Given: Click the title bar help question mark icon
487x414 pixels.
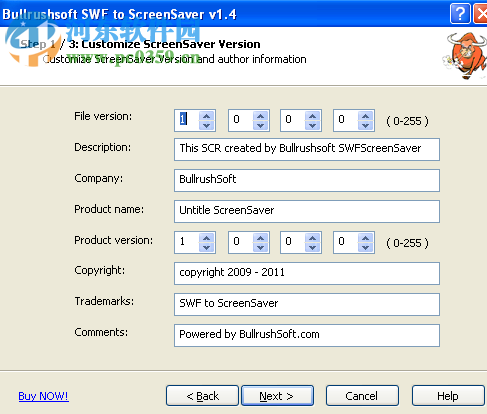Looking at the screenshot, I should (460, 14).
